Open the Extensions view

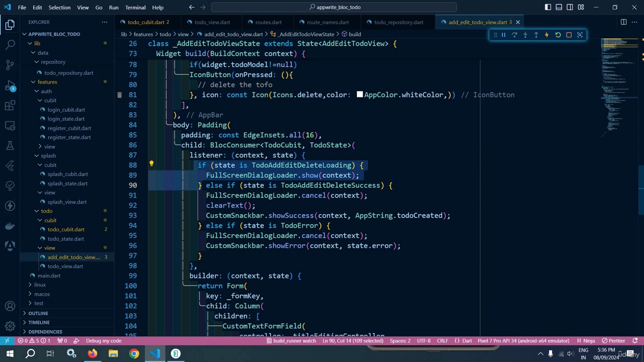[10, 106]
